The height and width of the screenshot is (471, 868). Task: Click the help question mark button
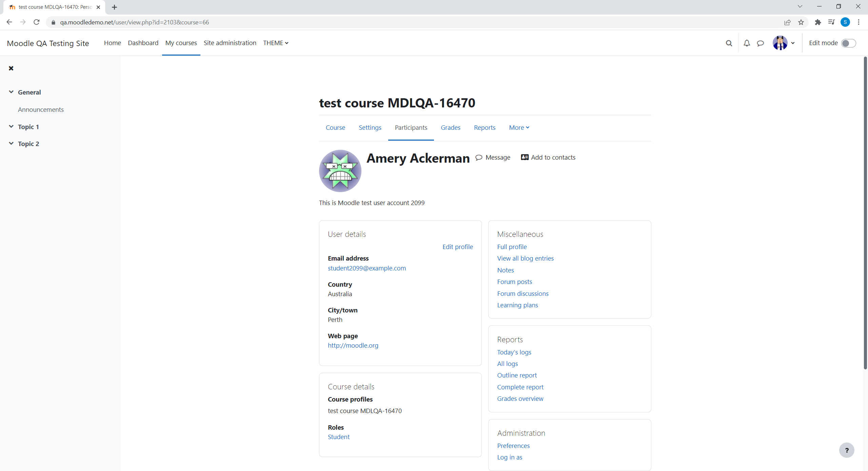point(847,450)
